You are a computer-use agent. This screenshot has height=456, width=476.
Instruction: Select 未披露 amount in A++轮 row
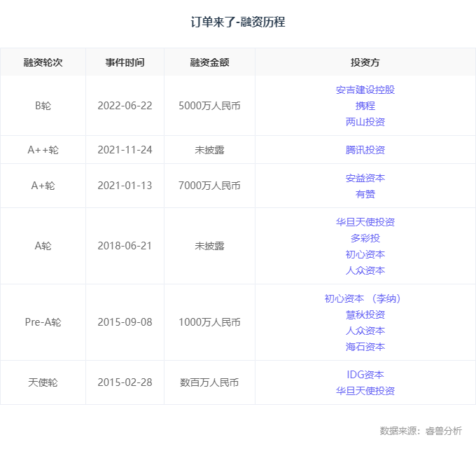[x=209, y=150]
